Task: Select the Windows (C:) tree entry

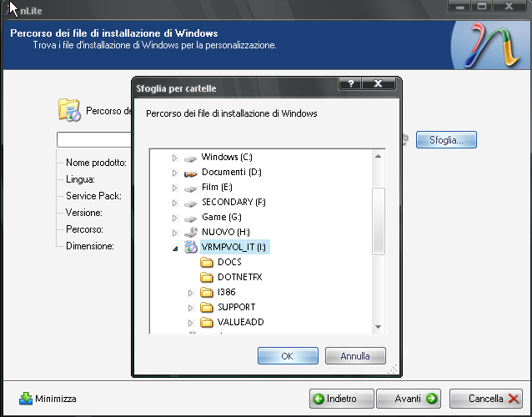Action: pyautogui.click(x=227, y=157)
